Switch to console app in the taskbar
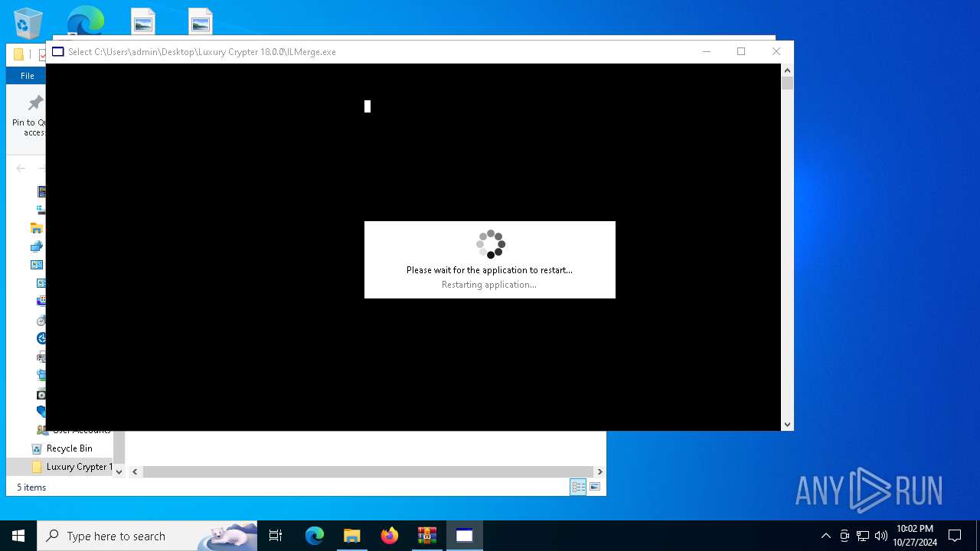 pos(465,536)
